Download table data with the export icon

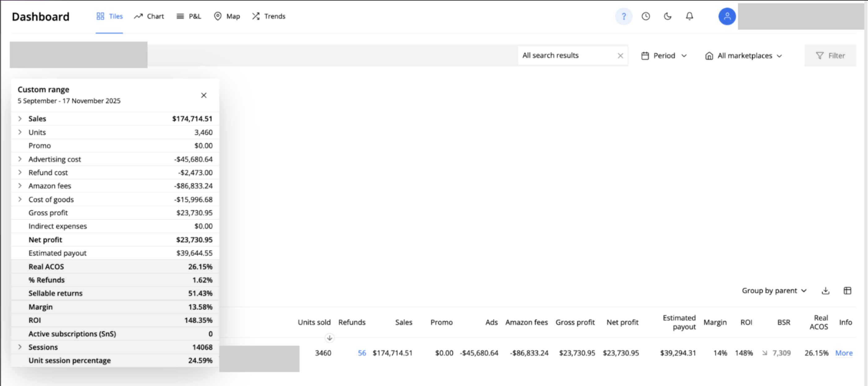(x=825, y=291)
